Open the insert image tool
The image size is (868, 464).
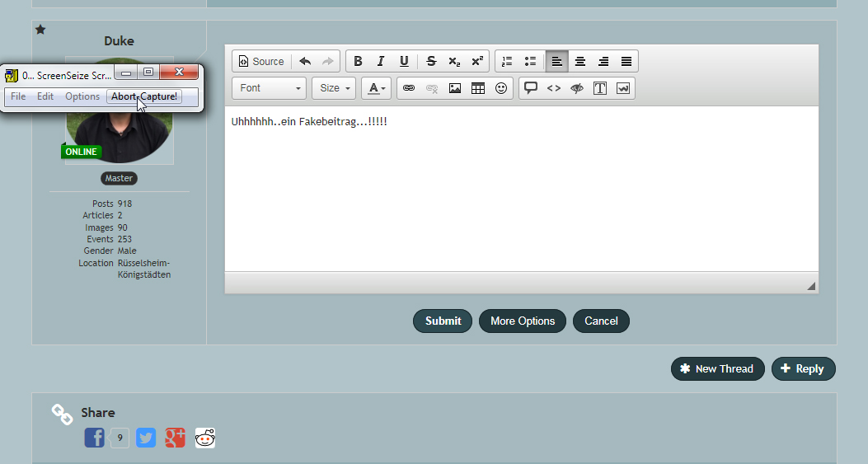(x=455, y=88)
